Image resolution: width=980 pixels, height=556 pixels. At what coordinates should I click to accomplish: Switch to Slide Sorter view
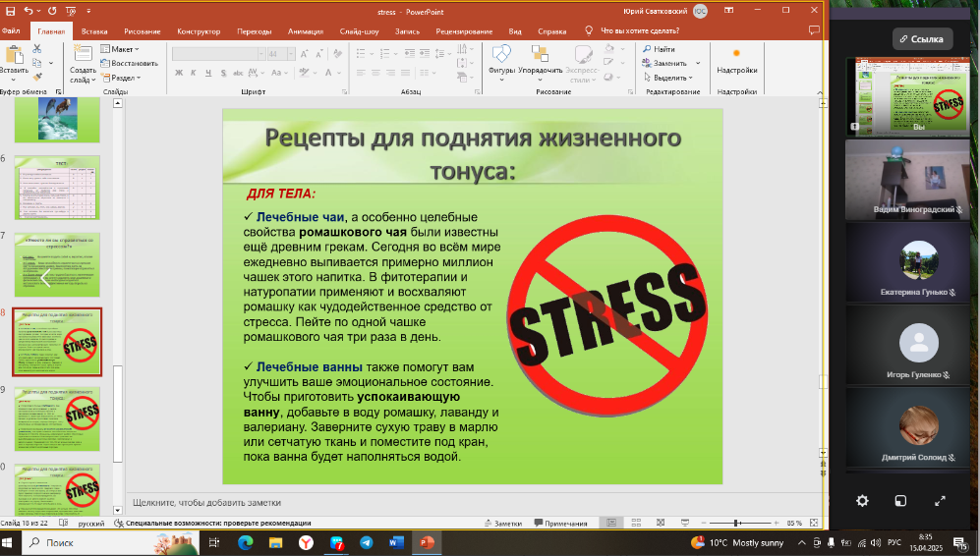point(636,523)
